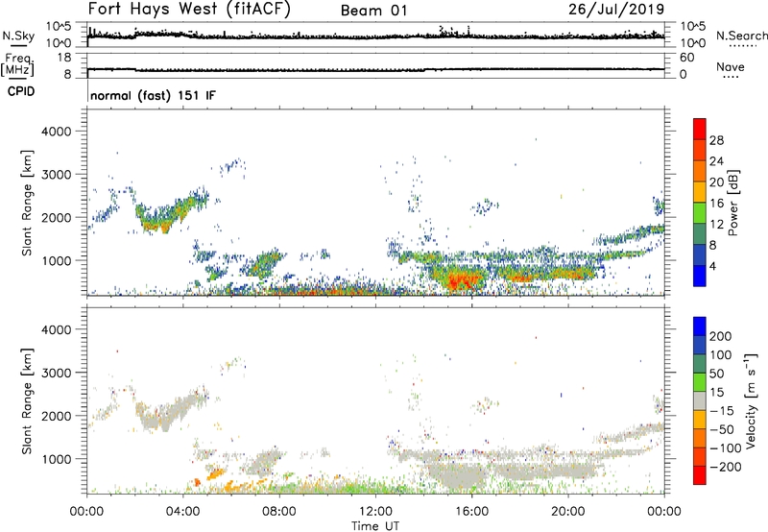Select 'normal (fast) 151 IF' text
Screen dimensions: 768x532
point(153,95)
